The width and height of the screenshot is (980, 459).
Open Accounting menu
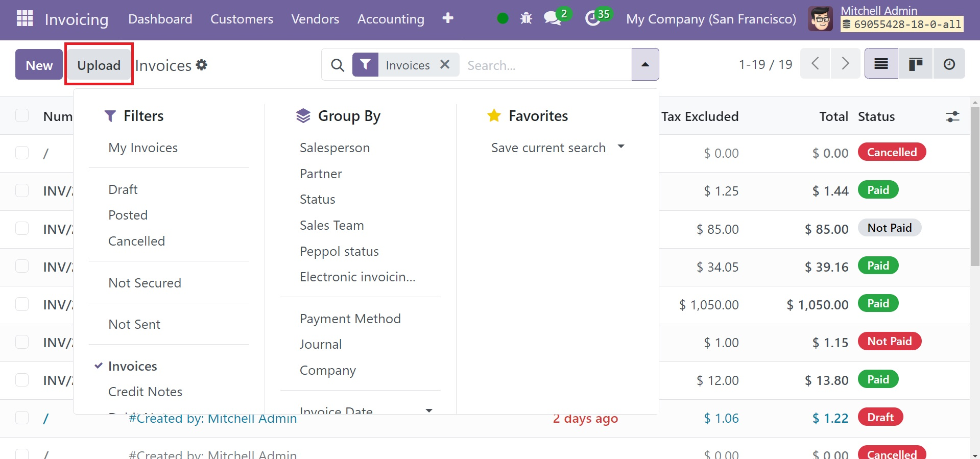point(391,19)
